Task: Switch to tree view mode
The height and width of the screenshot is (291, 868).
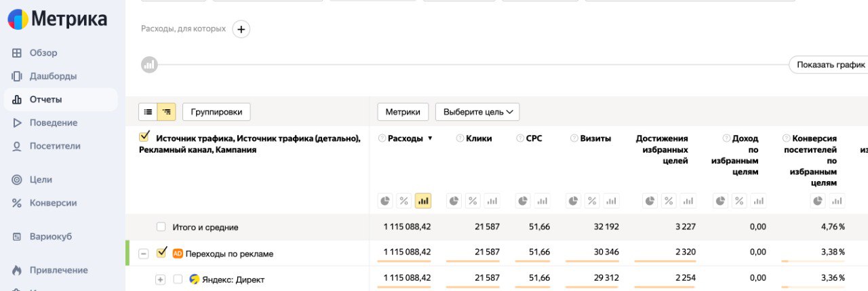Action: click(x=166, y=112)
